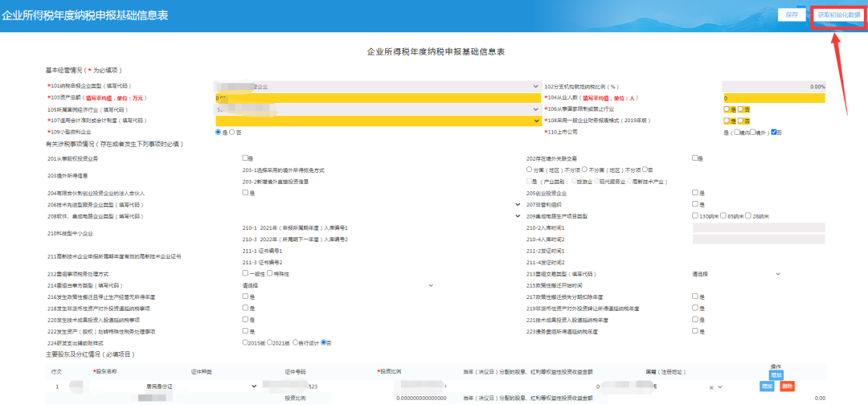Select 不分国(地区)不分项 radio option
The width and height of the screenshot is (868, 405).
[584, 170]
